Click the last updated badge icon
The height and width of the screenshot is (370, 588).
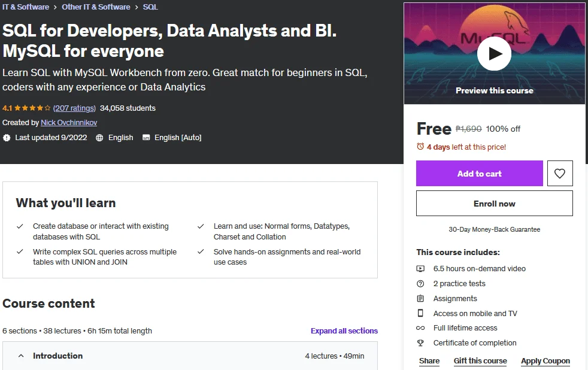[x=7, y=138]
